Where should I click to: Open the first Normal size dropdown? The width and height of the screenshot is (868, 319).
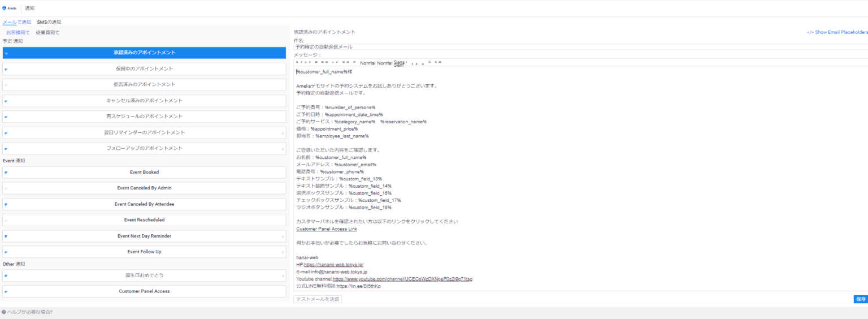(x=367, y=63)
